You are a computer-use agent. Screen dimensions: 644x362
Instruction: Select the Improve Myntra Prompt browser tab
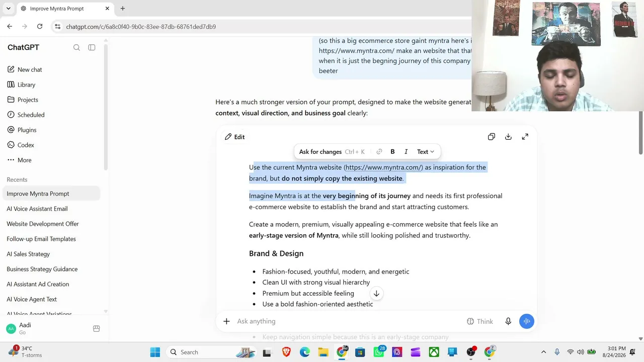(65, 9)
